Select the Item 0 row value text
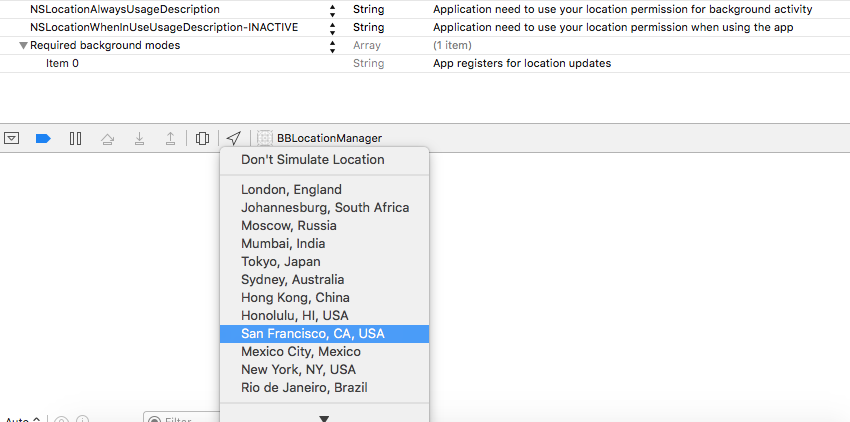Screen dimensions: 850x422 click(x=521, y=64)
